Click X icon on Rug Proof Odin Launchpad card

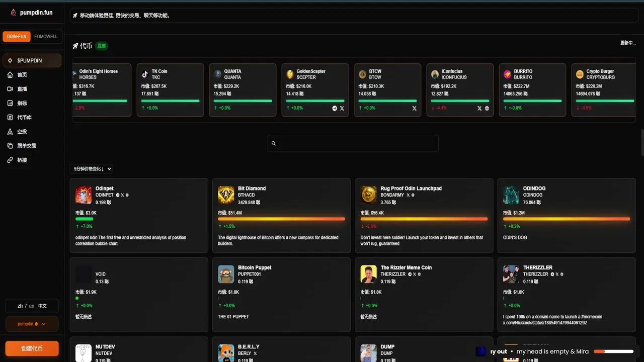[x=408, y=195]
